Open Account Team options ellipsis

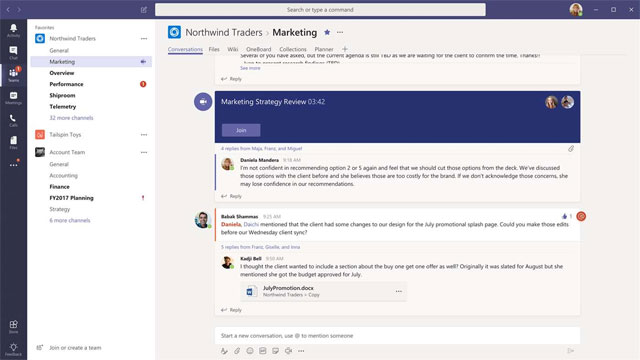[x=144, y=152]
